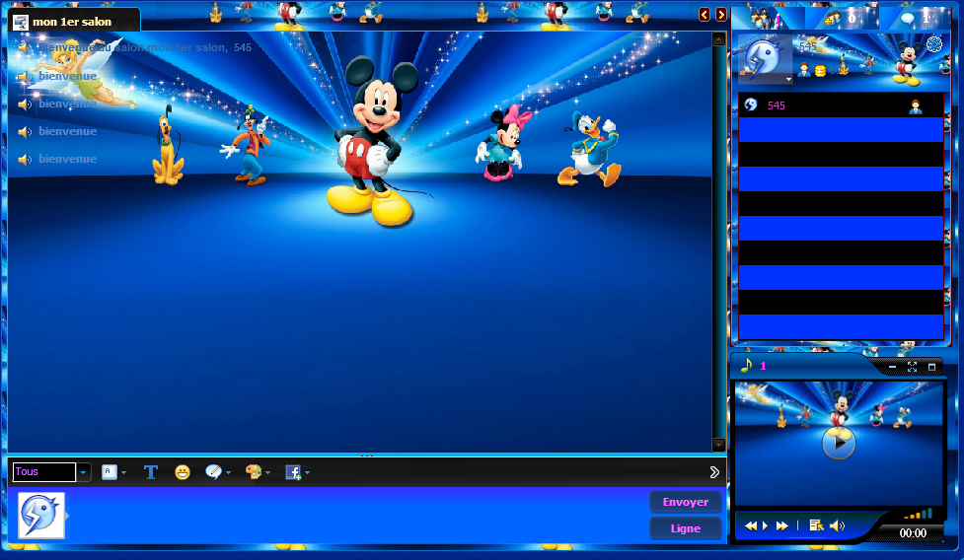Expand the keyboard icon dropdown arrow
Screen dimensions: 964x560
click(123, 473)
